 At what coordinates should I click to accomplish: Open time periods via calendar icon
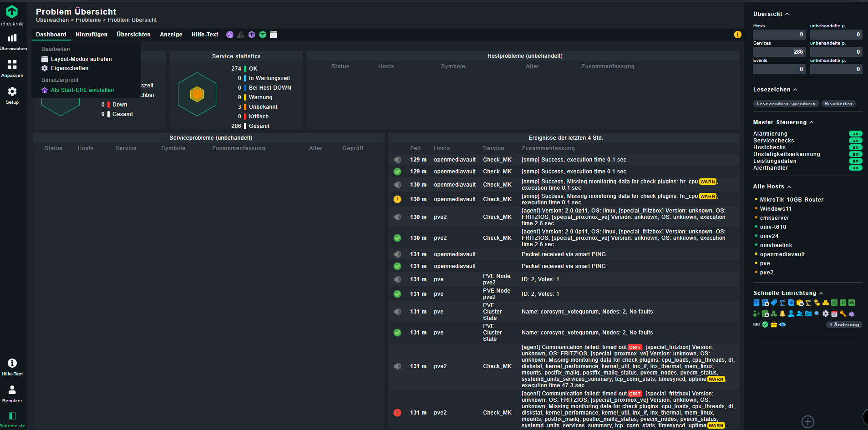pos(834,314)
